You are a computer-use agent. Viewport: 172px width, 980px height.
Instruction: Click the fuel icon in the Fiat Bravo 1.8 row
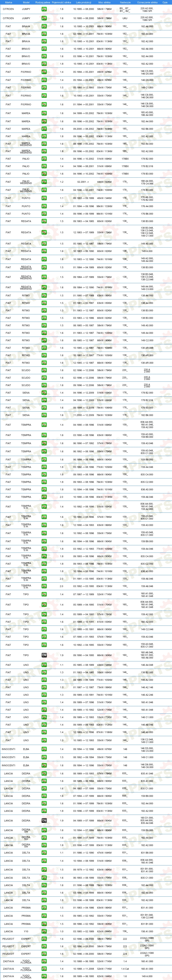click(x=44, y=64)
